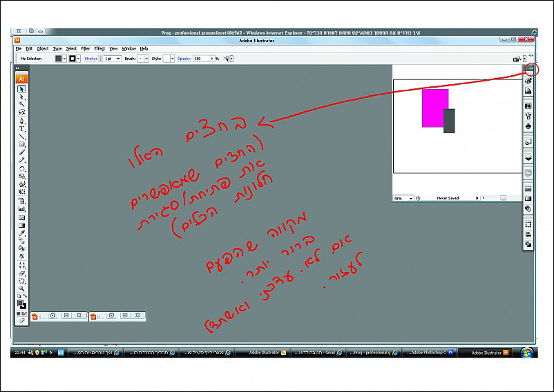This screenshot has height=392, width=554.
Task: Open the Align panel icon
Action: point(528,234)
